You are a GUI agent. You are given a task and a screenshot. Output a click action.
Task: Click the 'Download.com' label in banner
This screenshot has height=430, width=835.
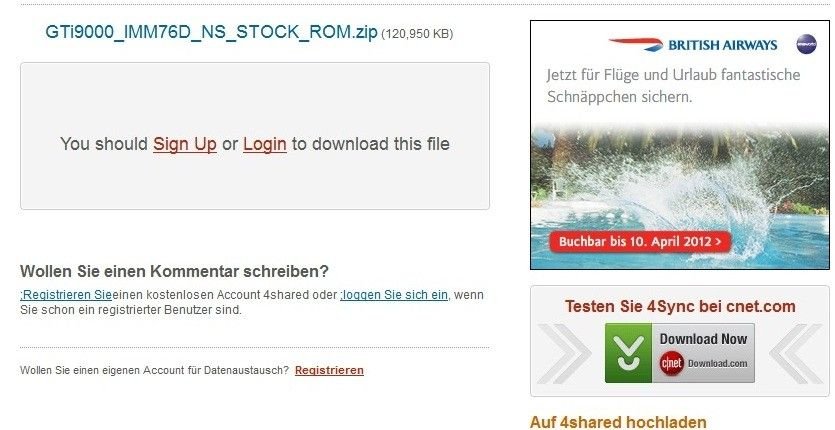coord(717,364)
